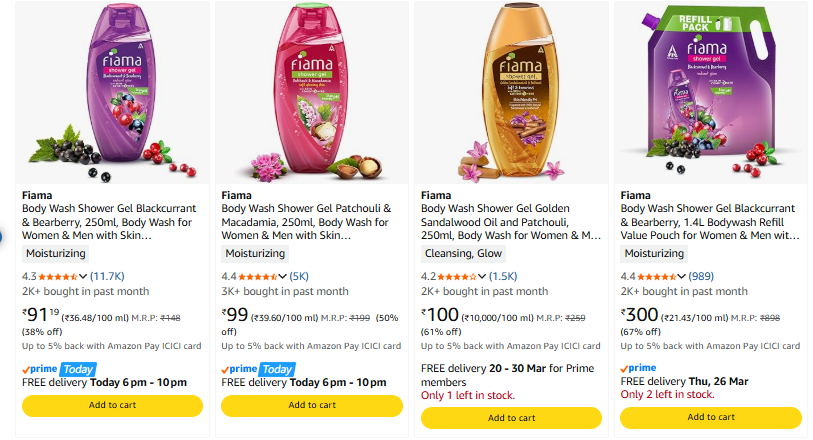Viewport: 813px width, 440px height.
Task: Expand rating dropdown for 4.4 stars, 5K reviews
Action: 283,276
